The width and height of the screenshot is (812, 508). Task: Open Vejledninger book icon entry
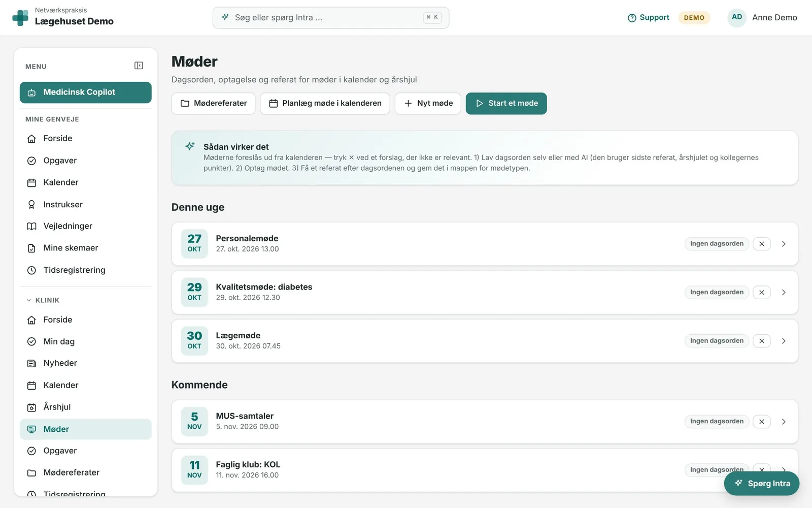(x=86, y=226)
